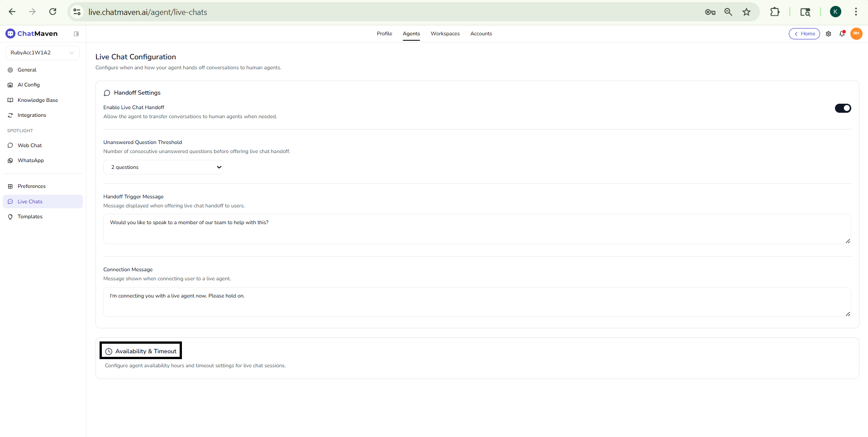Select the WhatsApp channel icon

(x=10, y=160)
